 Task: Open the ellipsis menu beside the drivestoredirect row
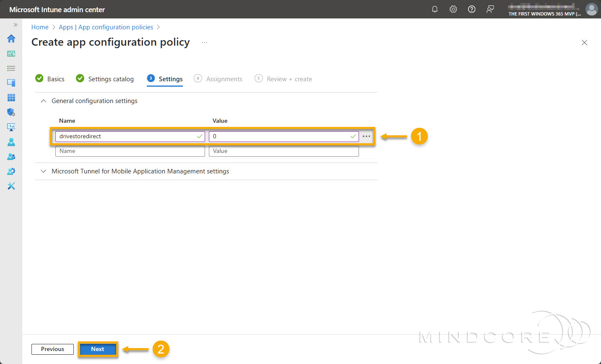(x=366, y=136)
